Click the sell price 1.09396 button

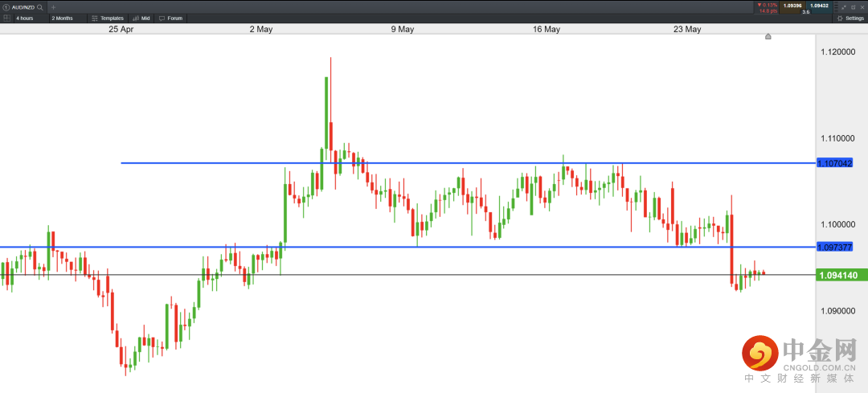tap(792, 7)
